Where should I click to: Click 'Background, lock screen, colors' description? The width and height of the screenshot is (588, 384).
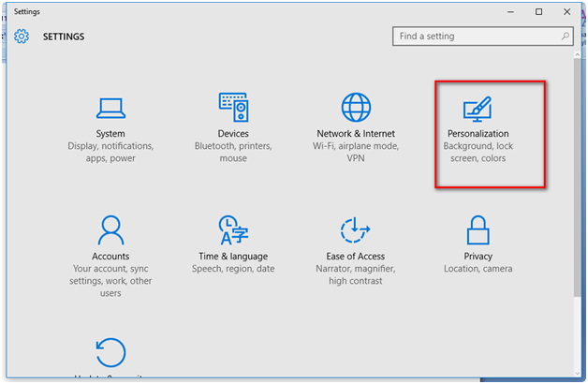tap(478, 152)
